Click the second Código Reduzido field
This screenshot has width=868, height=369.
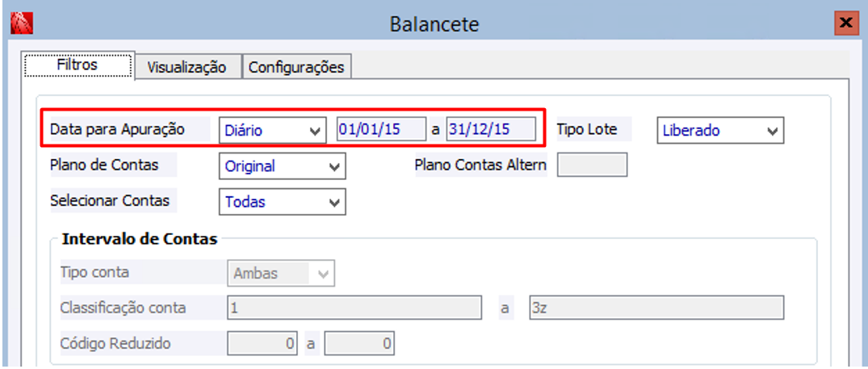359,344
